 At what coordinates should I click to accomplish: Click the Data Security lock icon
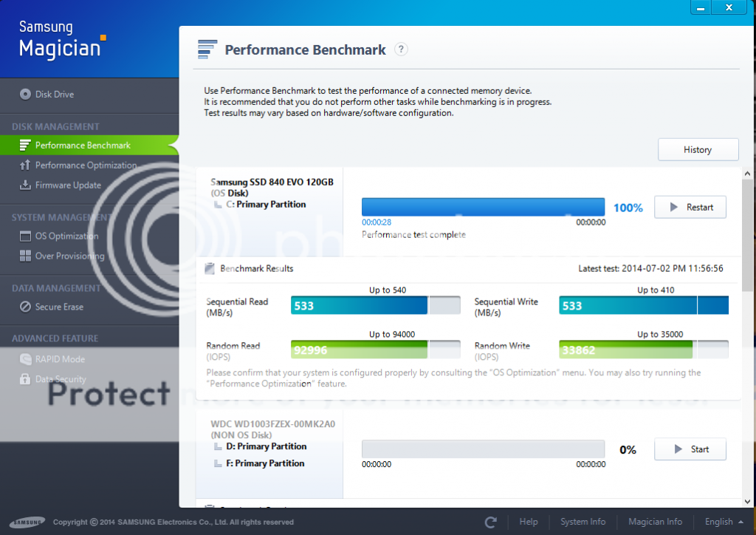(25, 379)
